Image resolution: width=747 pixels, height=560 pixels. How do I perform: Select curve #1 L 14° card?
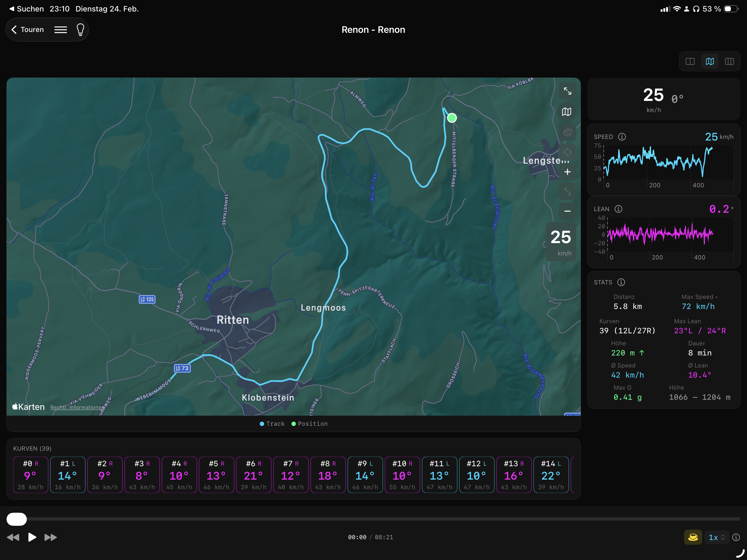point(68,475)
